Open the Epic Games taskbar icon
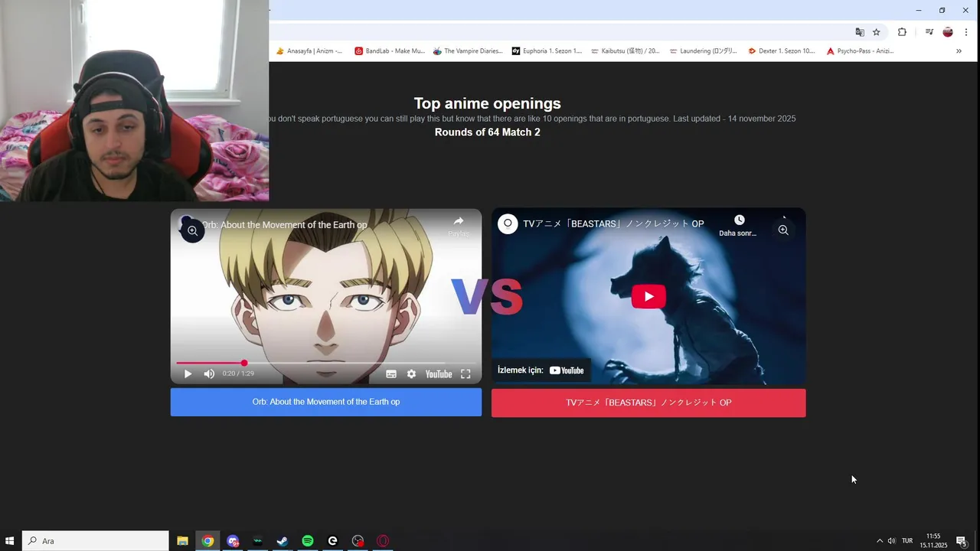The image size is (980, 551). [333, 541]
